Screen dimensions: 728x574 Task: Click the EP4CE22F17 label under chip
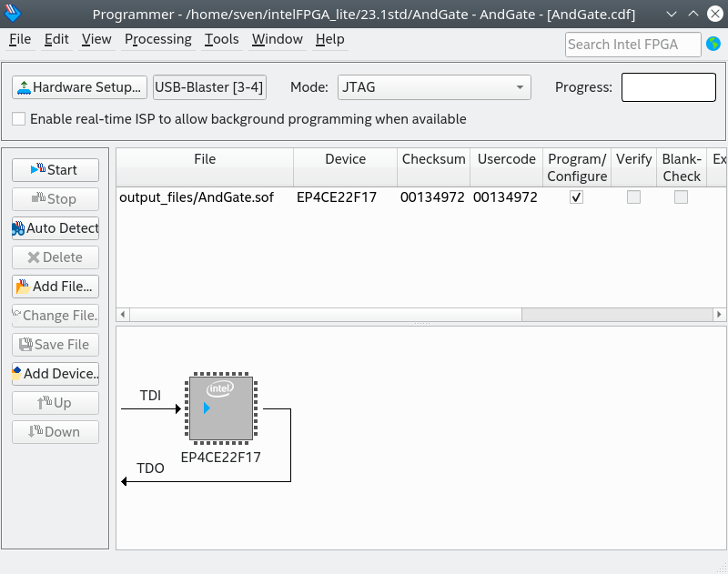coord(221,457)
